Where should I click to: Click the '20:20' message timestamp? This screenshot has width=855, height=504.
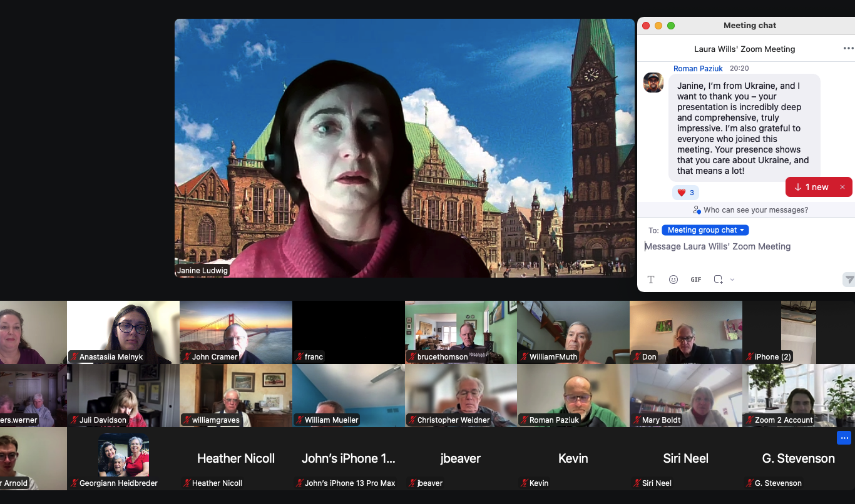739,69
